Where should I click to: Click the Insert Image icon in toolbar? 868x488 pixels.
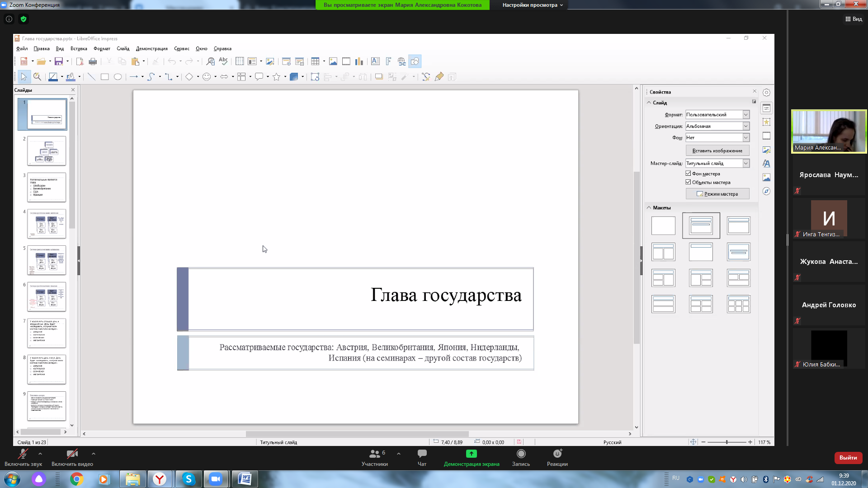(x=333, y=61)
